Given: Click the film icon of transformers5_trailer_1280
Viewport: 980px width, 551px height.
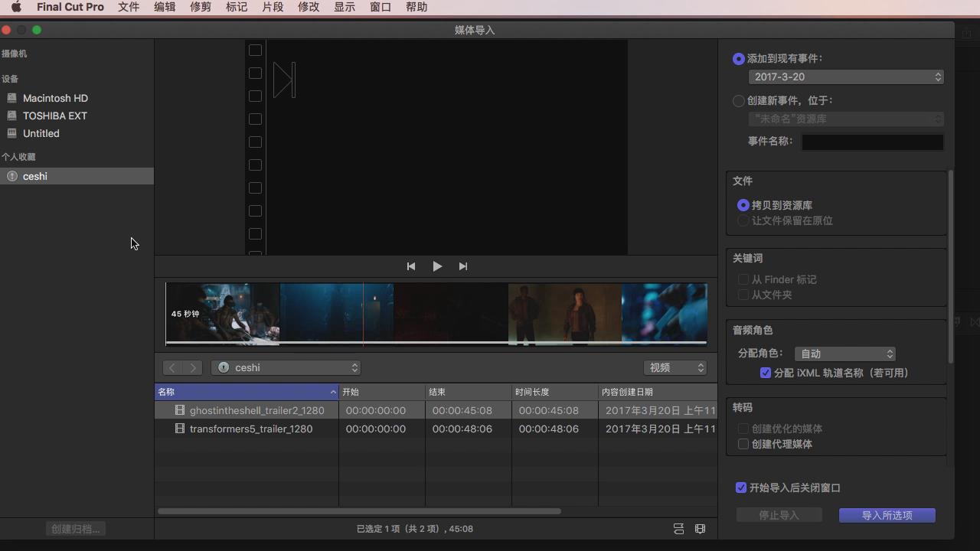Looking at the screenshot, I should pos(180,429).
